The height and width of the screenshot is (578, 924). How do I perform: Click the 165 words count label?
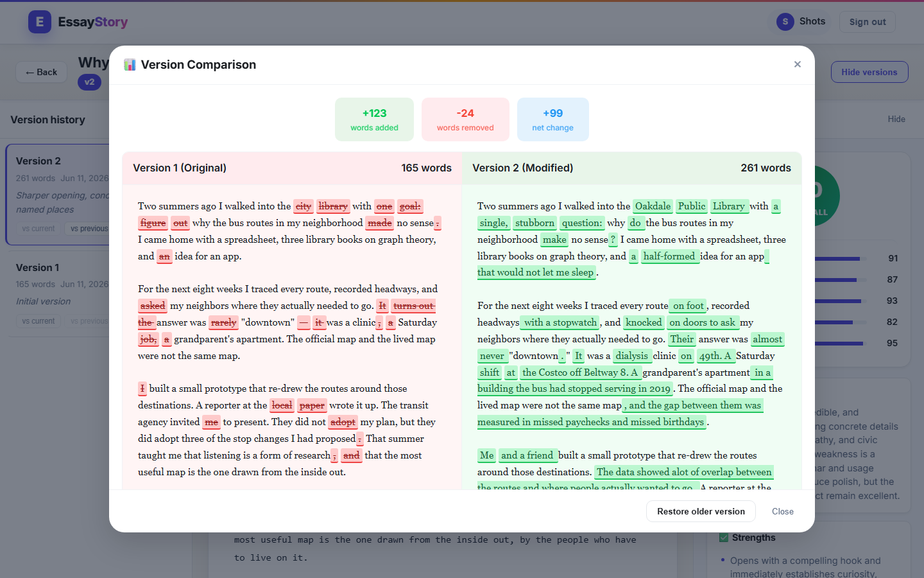[x=426, y=168]
